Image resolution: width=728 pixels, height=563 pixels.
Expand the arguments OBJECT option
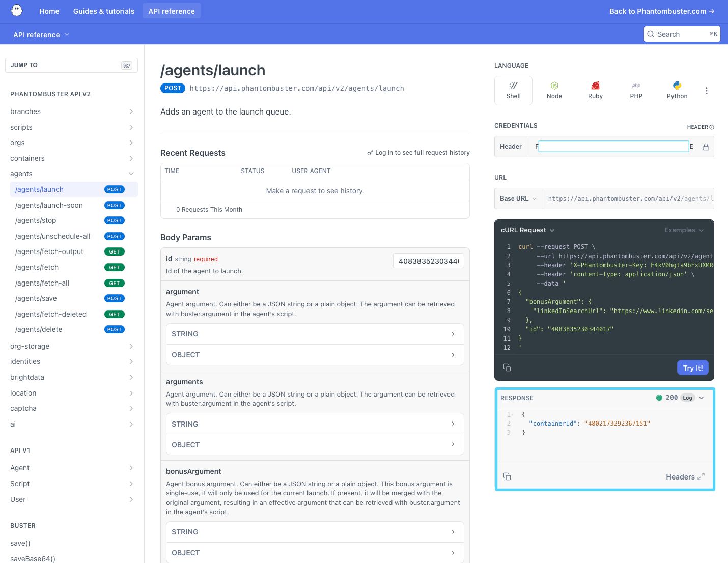pos(315,445)
